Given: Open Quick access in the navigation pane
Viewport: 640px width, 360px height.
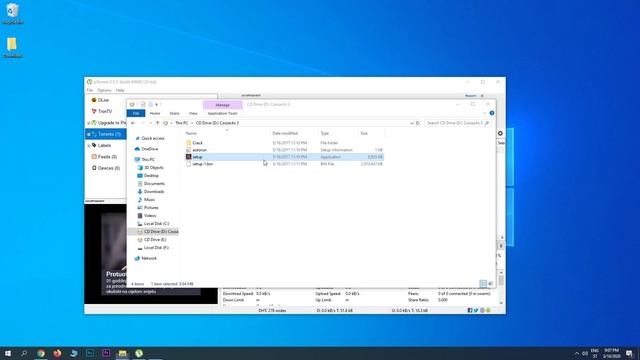Looking at the screenshot, I should coord(153,138).
